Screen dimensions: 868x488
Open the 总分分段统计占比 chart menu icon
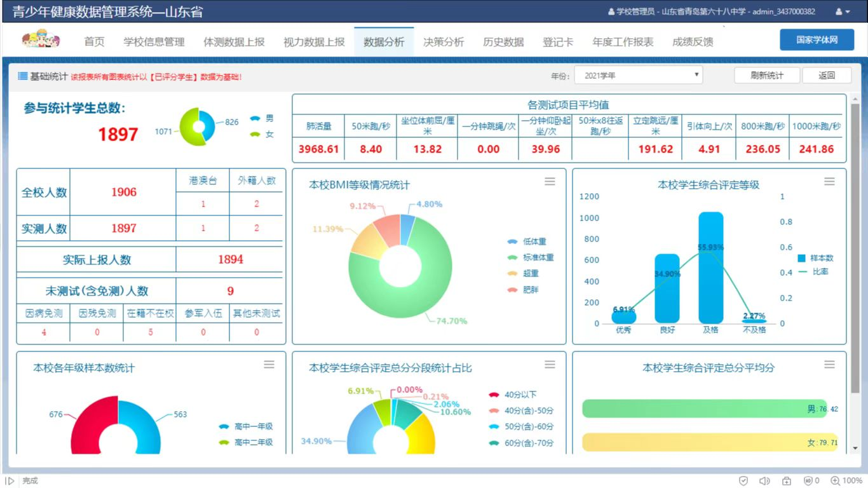pos(550,365)
